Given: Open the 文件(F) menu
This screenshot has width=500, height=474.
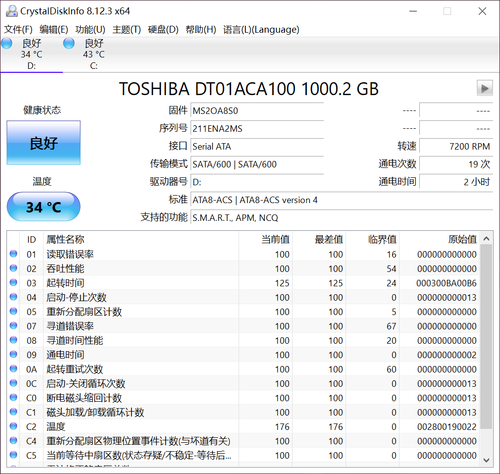Looking at the screenshot, I should tap(18, 30).
